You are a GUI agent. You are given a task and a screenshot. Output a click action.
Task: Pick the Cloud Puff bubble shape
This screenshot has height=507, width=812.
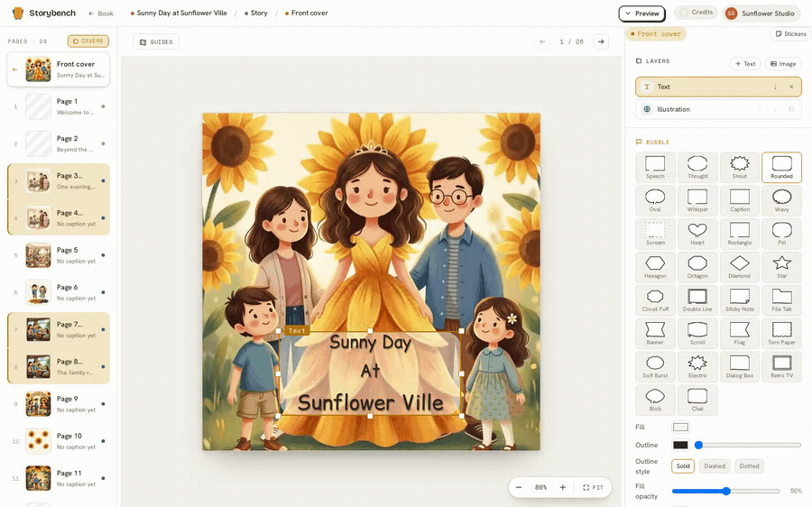pyautogui.click(x=655, y=300)
